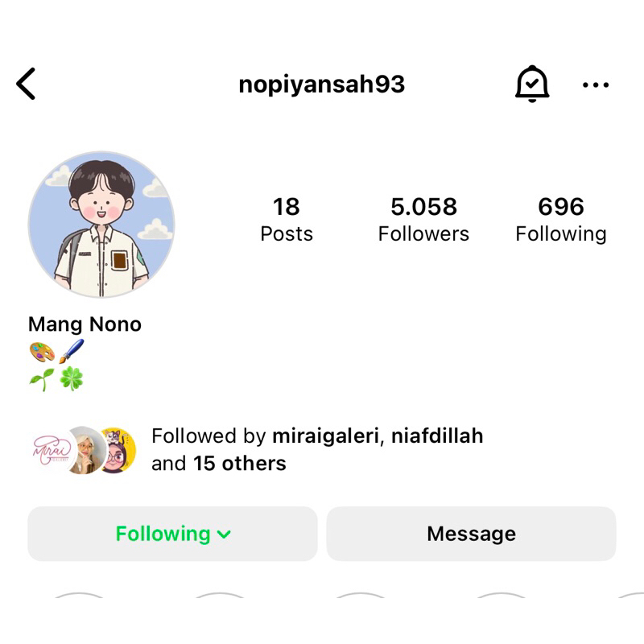
Task: Send a message via Message button
Action: (471, 534)
